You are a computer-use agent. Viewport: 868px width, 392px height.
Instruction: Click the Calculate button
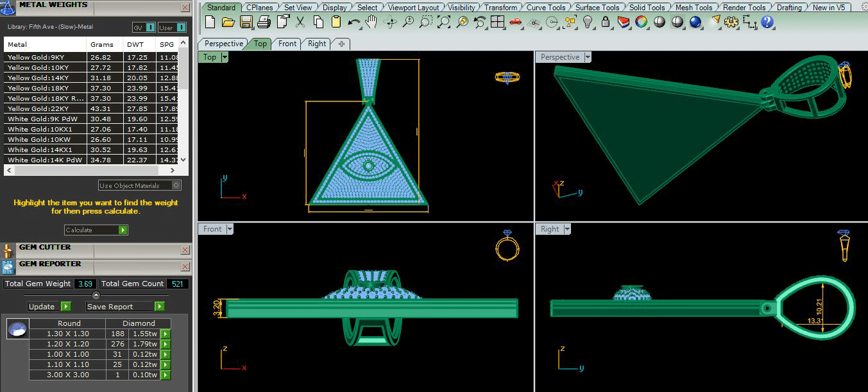pos(96,230)
